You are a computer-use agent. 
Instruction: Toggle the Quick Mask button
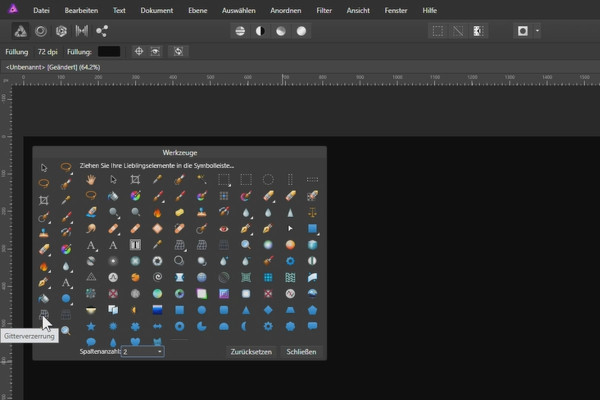click(x=523, y=31)
